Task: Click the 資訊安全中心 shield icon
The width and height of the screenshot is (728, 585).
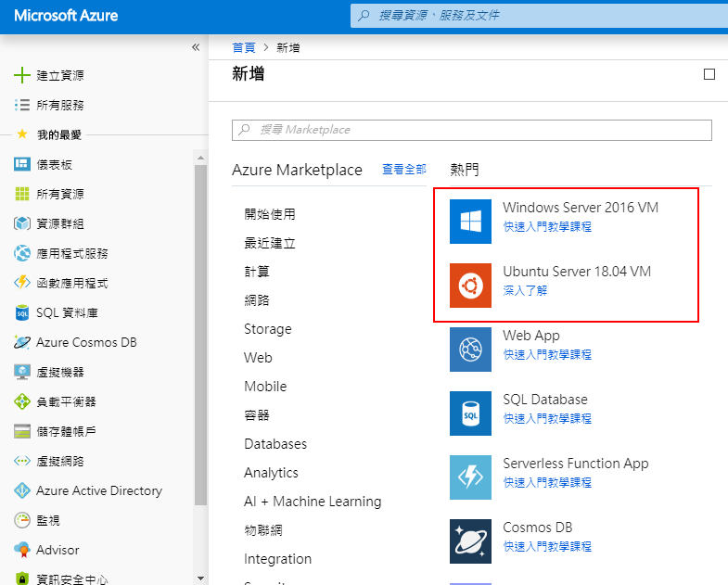Action: (22, 579)
